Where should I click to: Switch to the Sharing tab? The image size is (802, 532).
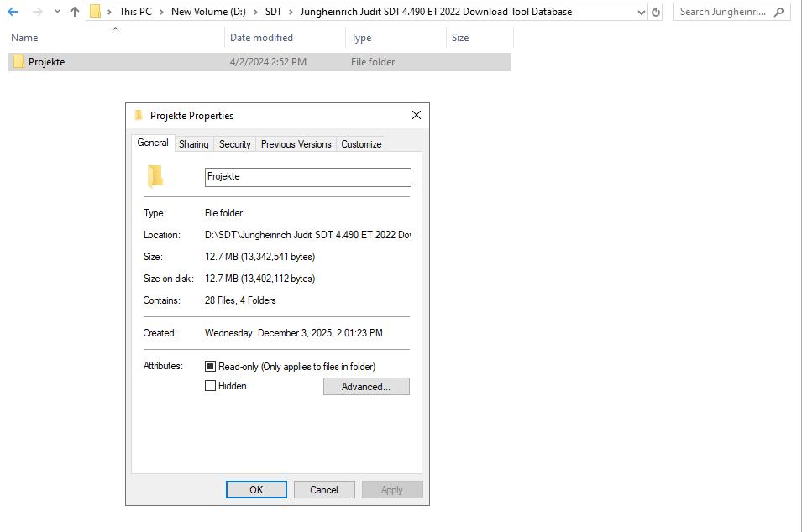(194, 144)
